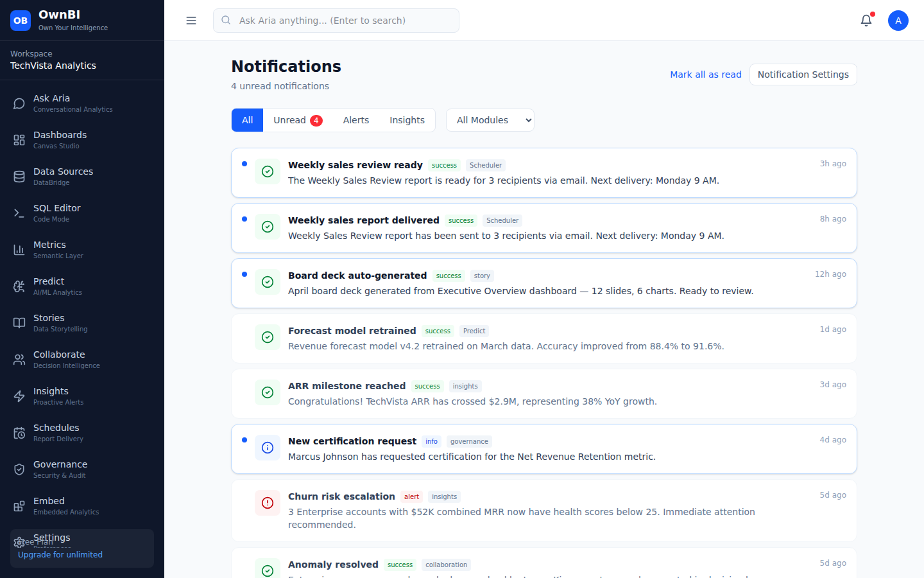Open the All Modules dropdown

tap(490, 120)
